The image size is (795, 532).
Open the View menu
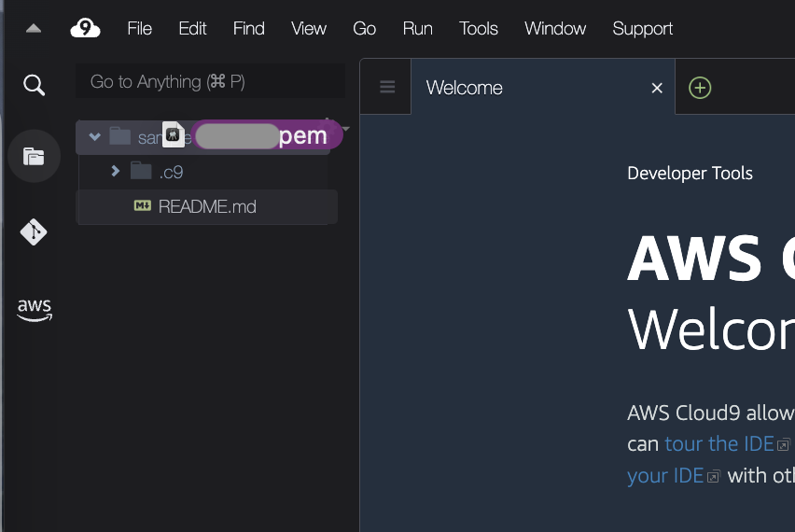pos(309,28)
